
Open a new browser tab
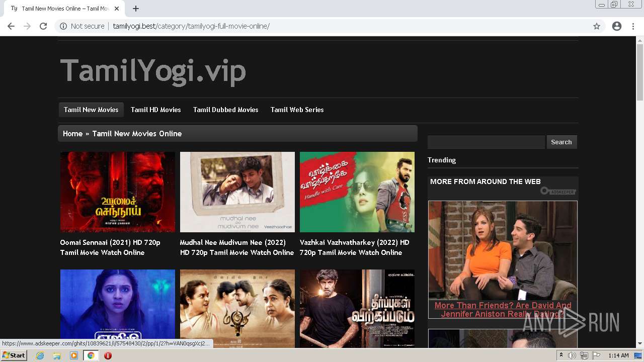136,9
